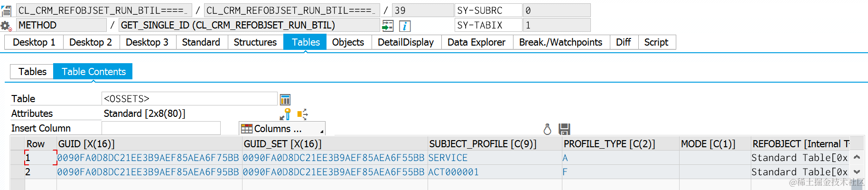Click the REFOBJECT column header
The width and height of the screenshot is (868, 190).
point(801,144)
